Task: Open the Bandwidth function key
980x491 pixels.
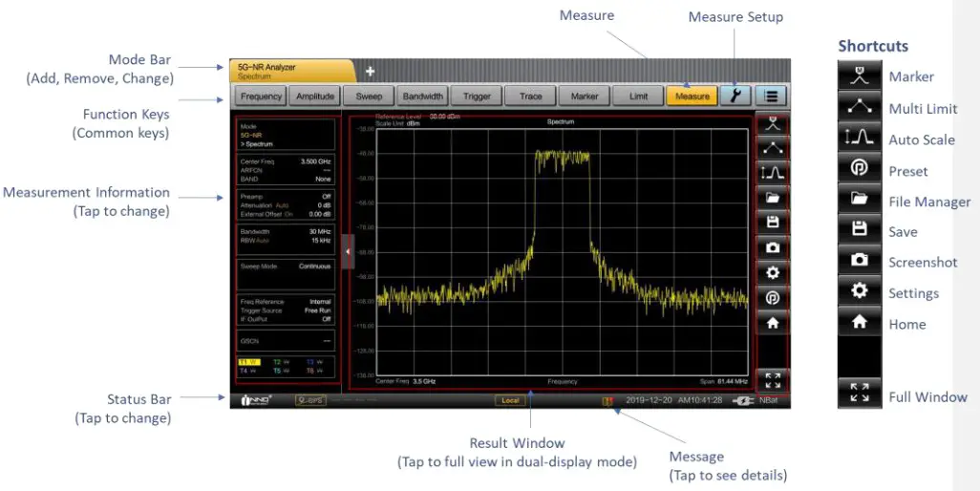Action: (423, 96)
